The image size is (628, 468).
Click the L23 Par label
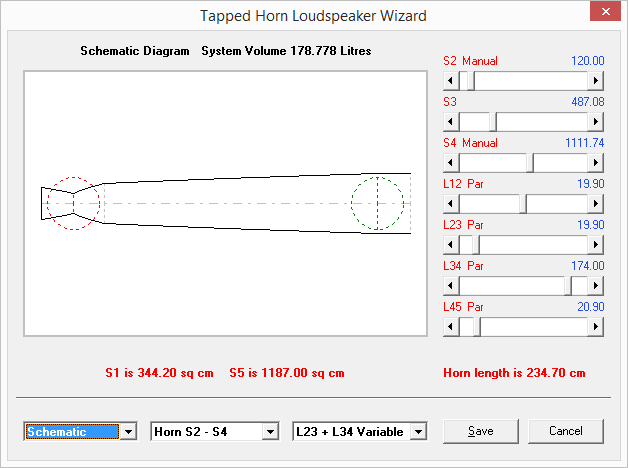(x=463, y=225)
